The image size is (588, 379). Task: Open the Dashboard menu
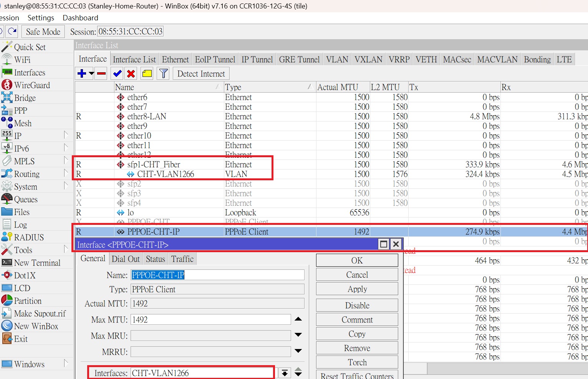80,18
